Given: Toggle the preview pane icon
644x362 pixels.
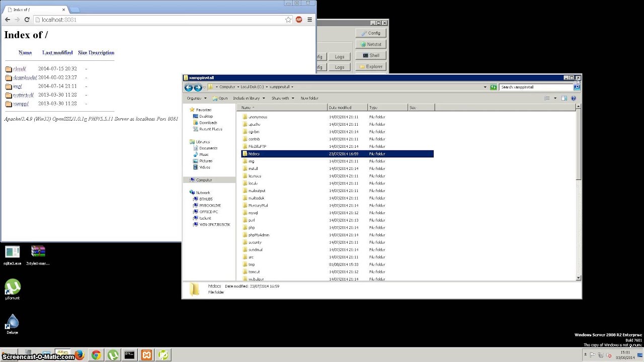Looking at the screenshot, I should (x=564, y=98).
